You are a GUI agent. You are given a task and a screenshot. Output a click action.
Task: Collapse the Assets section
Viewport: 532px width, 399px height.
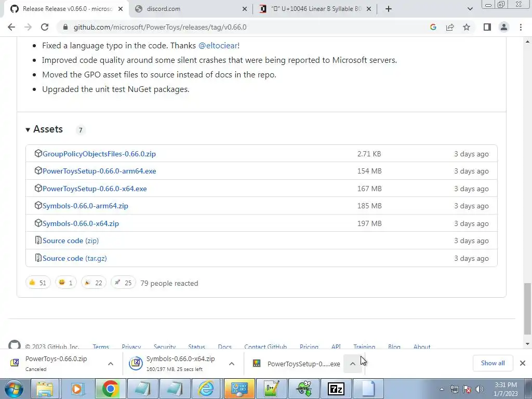[x=44, y=129]
